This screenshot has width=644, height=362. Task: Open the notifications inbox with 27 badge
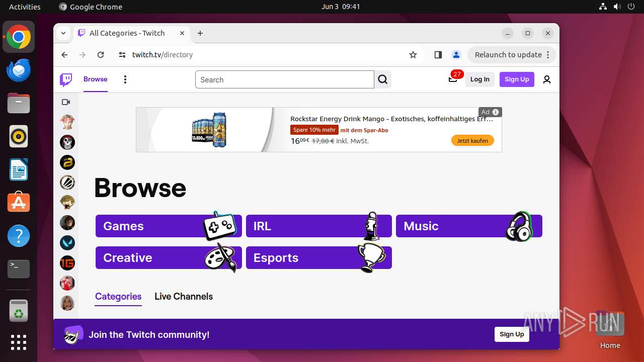(454, 78)
